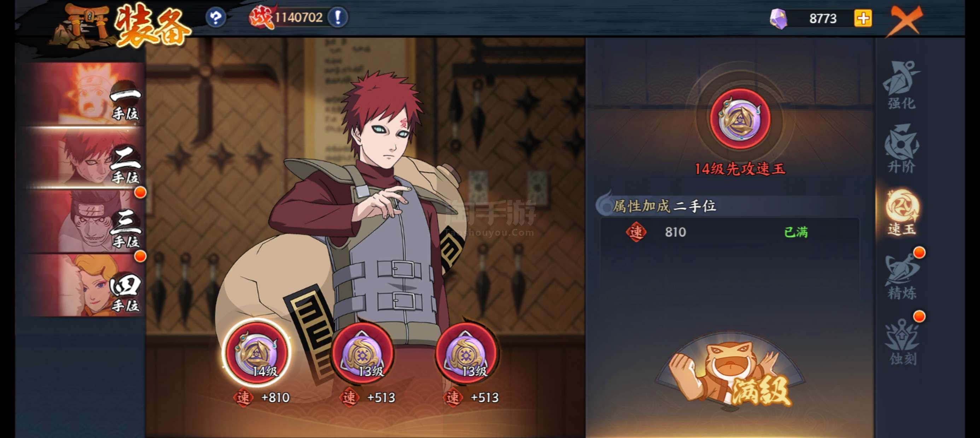Click the blue question mark help icon
This screenshot has width=980, height=438.
click(216, 18)
